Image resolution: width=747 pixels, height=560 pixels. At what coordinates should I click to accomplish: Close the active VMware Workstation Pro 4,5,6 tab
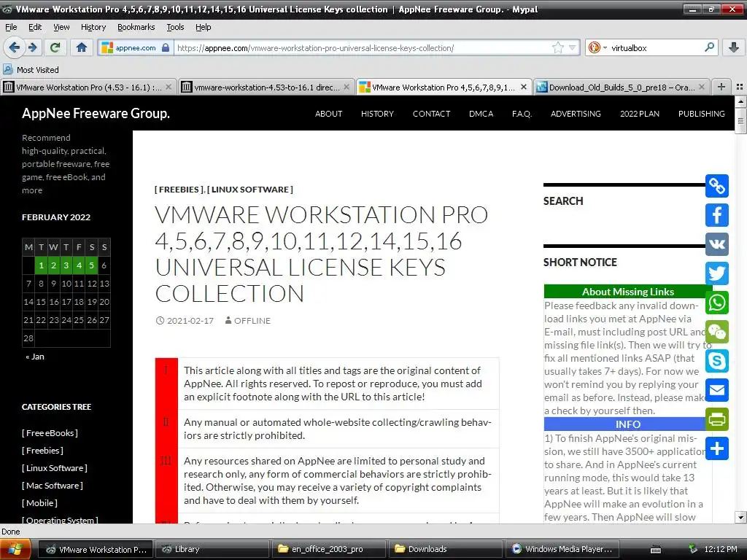click(524, 87)
